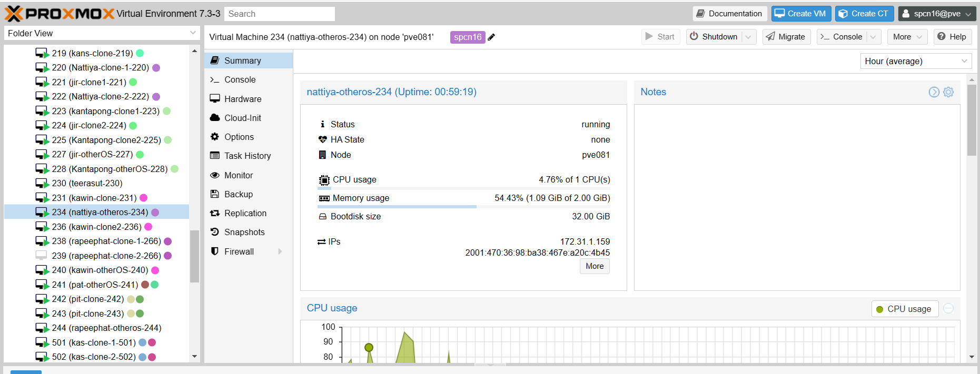
Task: Click the purple tag dot on VM 220
Action: [156, 68]
